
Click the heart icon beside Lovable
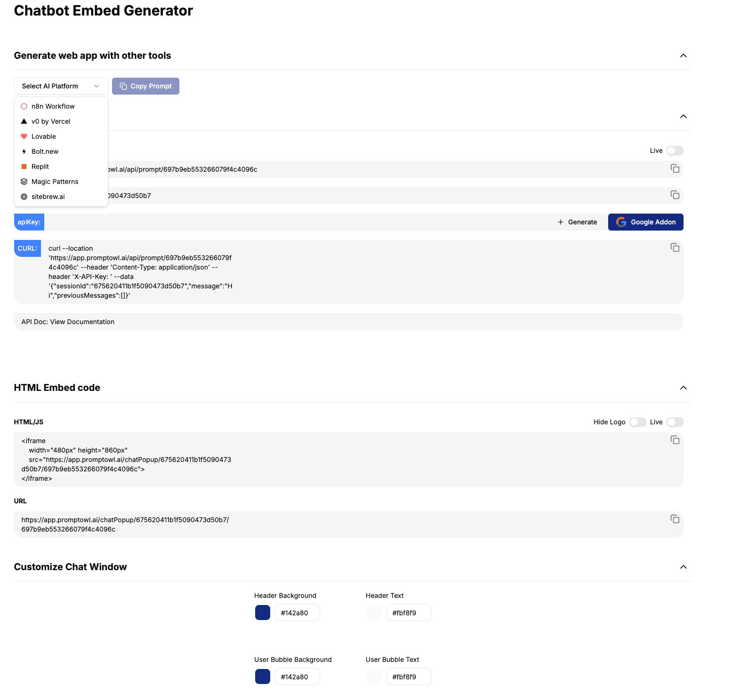(x=24, y=136)
